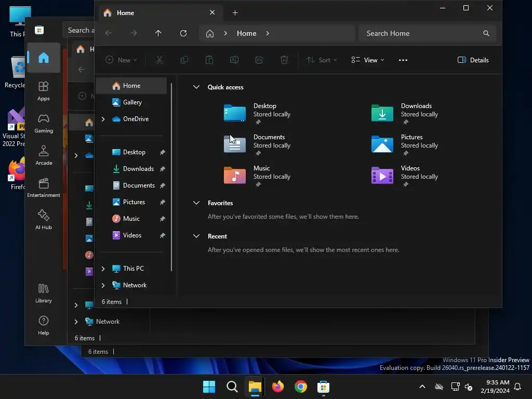Collapse the Recent section
The image size is (532, 399).
(x=196, y=236)
